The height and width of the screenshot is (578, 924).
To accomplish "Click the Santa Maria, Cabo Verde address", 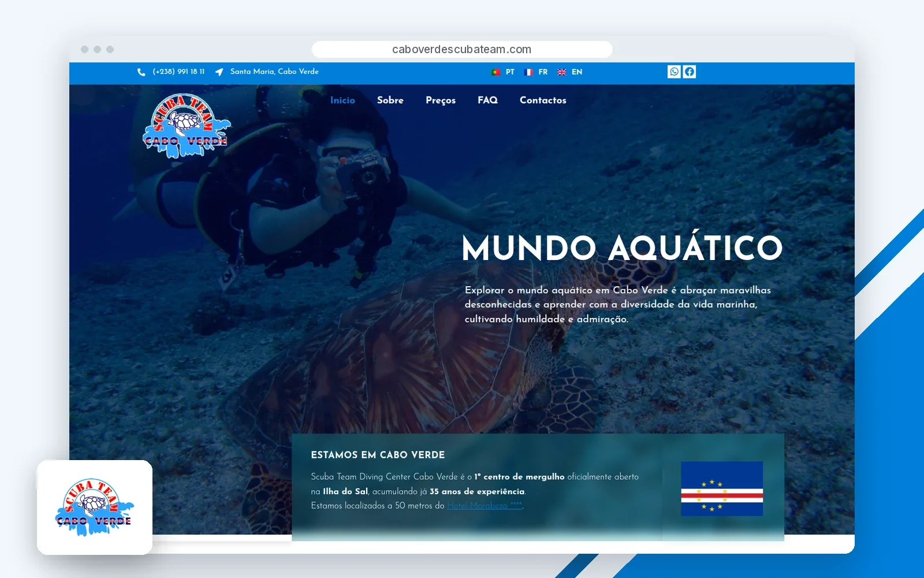I will (274, 72).
